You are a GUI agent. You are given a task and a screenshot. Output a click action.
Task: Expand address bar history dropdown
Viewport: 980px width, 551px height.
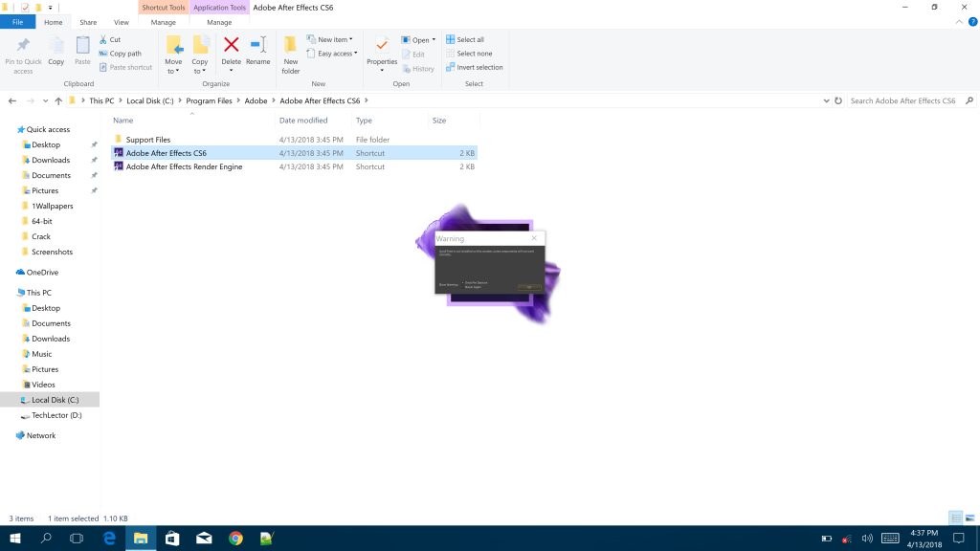[x=826, y=100]
